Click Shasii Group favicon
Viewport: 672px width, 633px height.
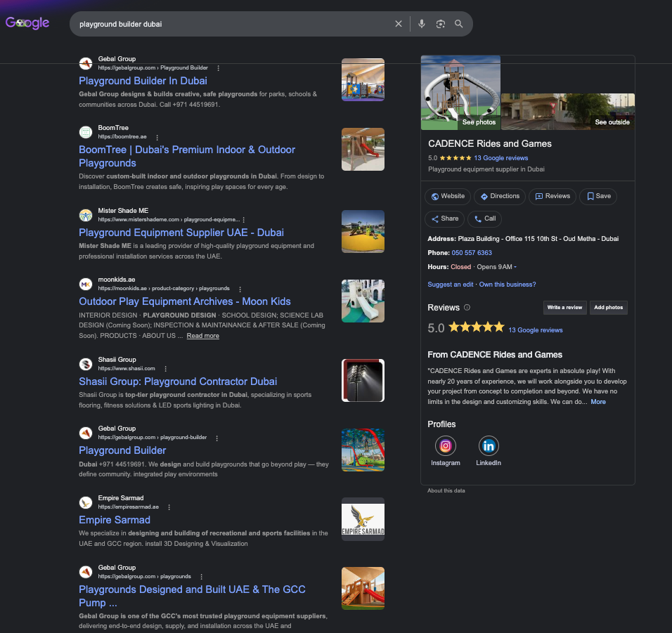[x=86, y=364]
